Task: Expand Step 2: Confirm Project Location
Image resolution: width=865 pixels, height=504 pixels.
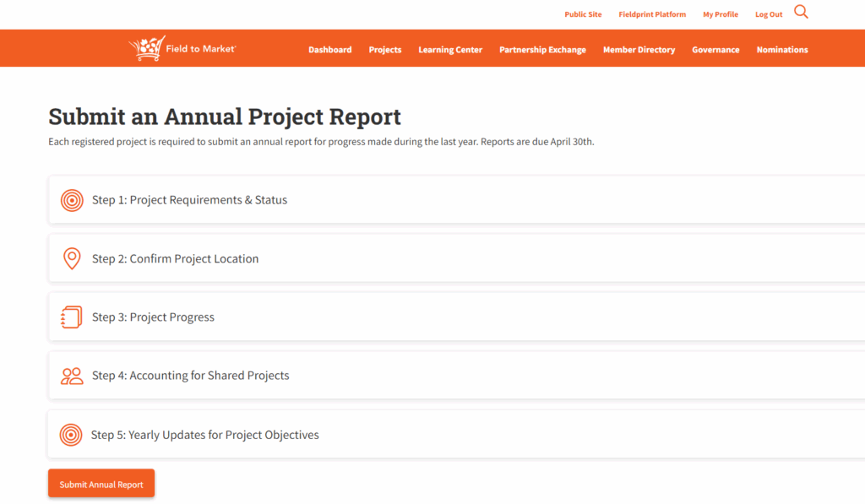Action: point(175,259)
